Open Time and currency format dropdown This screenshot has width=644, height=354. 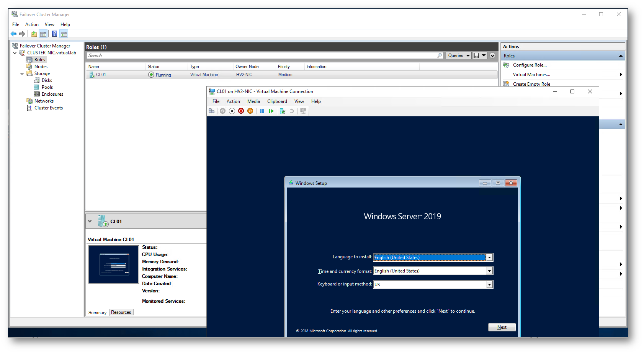tap(489, 271)
